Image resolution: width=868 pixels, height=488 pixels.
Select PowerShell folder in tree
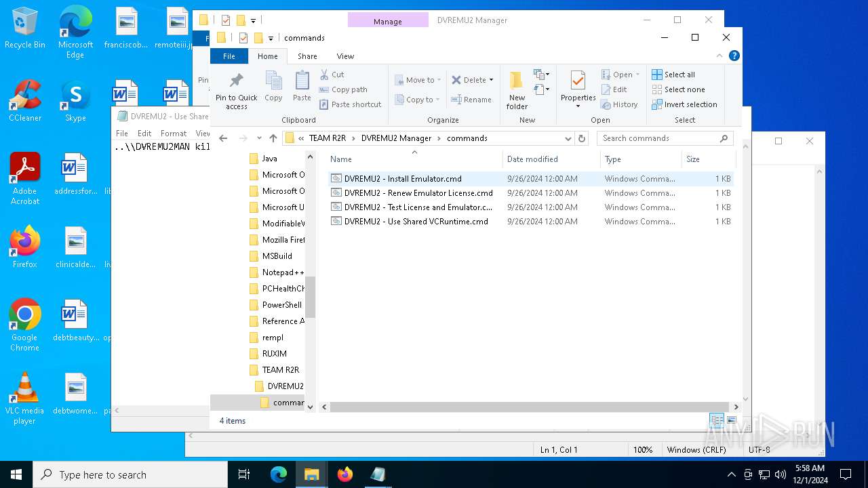275,305
